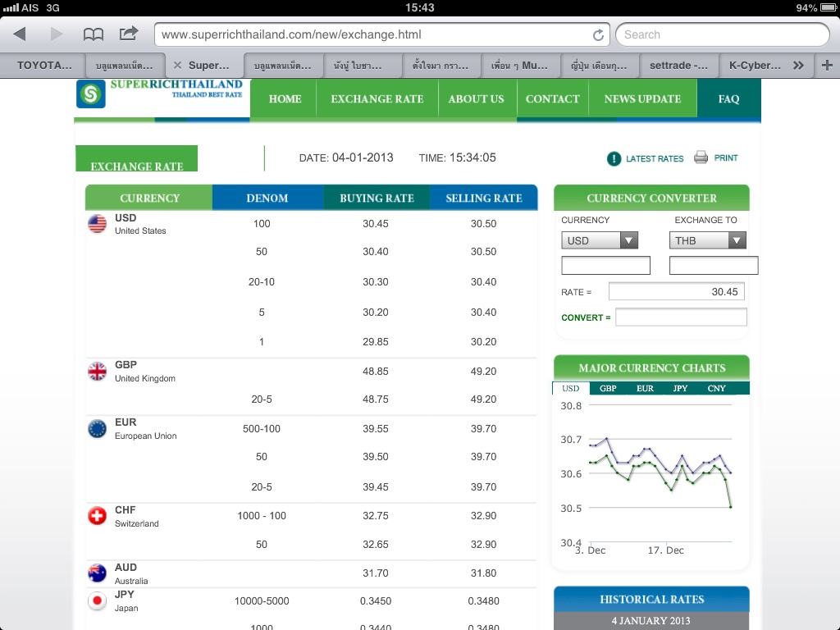Click the EUR denomination 500-100
Viewport: 840px width, 630px height.
coord(262,428)
